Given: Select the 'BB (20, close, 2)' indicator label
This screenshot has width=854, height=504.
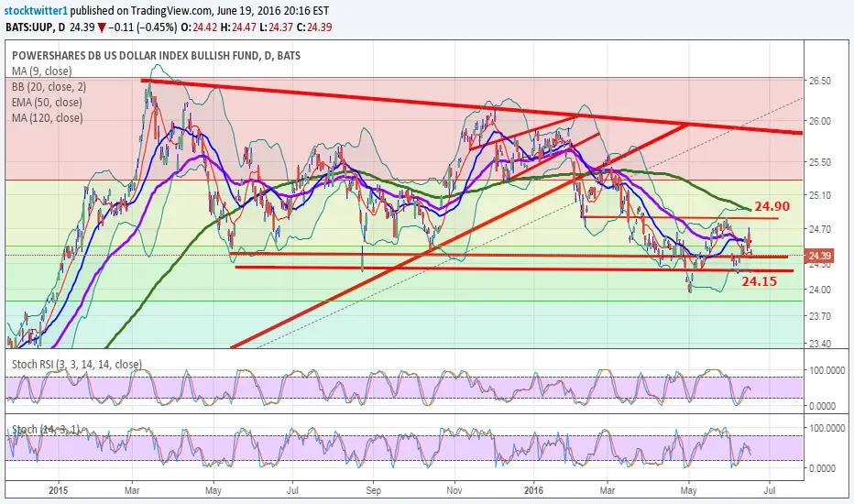Looking at the screenshot, I should click(49, 87).
